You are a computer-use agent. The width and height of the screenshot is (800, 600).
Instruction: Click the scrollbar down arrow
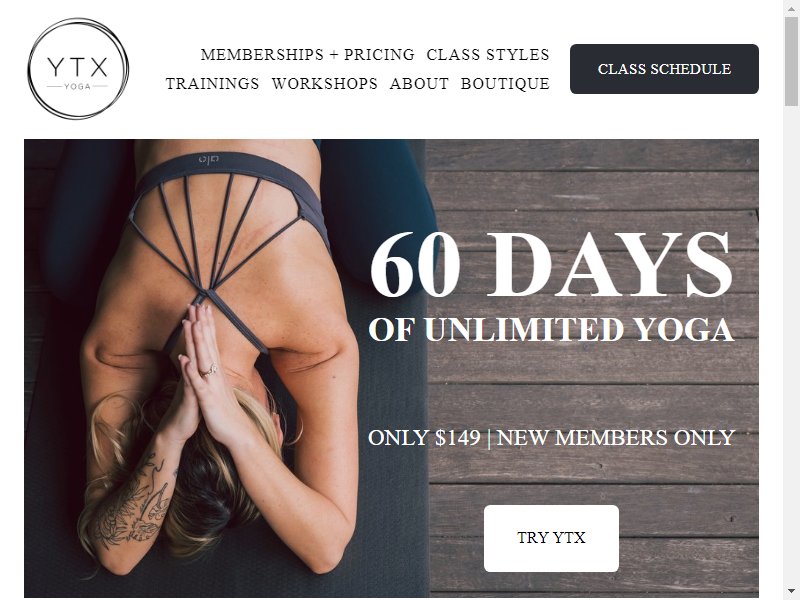click(x=791, y=592)
